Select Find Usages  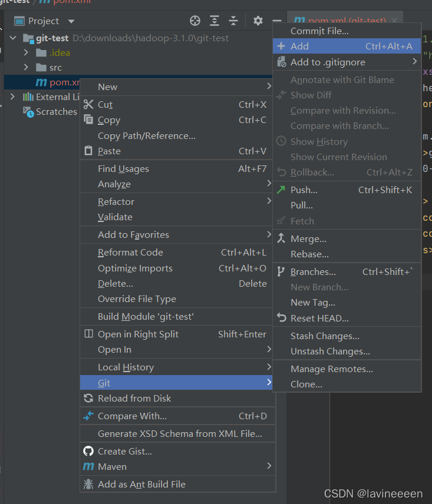[x=176, y=169]
